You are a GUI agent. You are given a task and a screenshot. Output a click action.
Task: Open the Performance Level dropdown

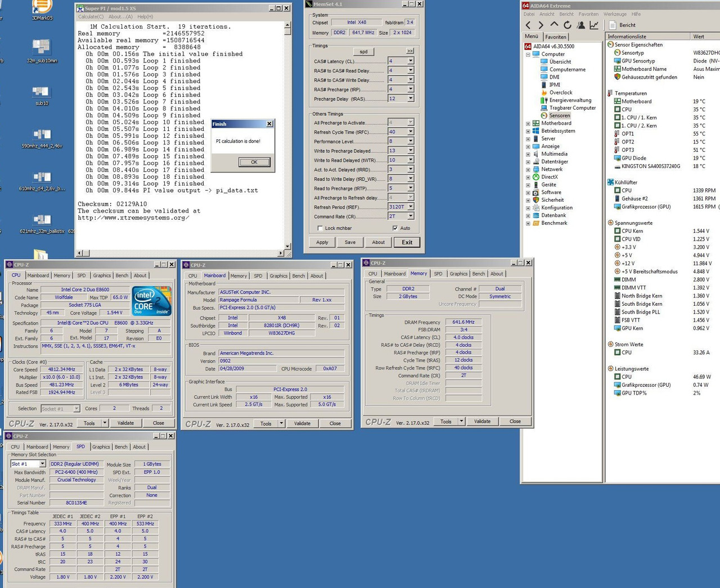tap(411, 141)
